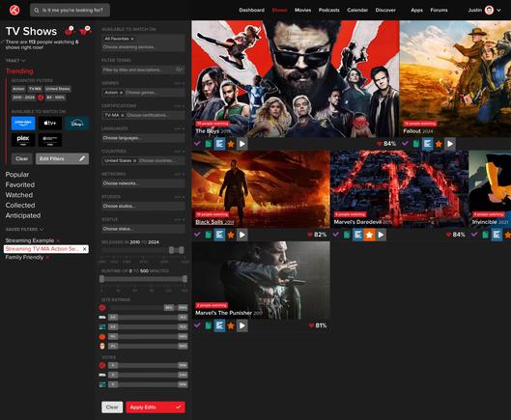This screenshot has width=511, height=420.
Task: Remove the TV-MA certification chip
Action: pyautogui.click(x=123, y=115)
